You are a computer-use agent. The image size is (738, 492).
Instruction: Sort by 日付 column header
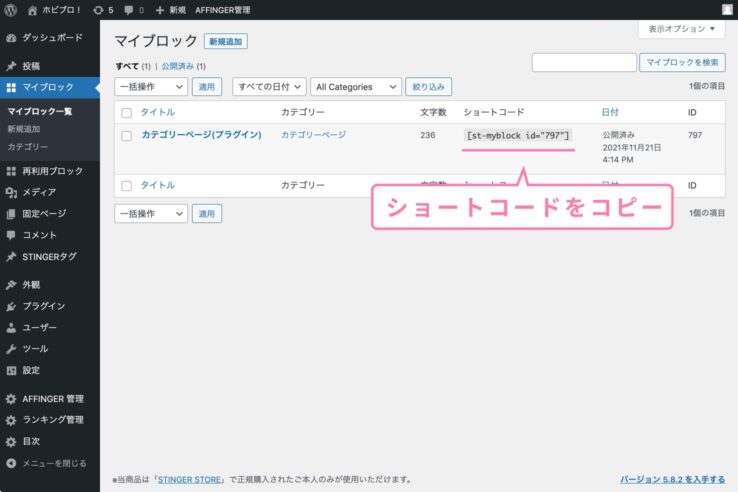click(610, 112)
